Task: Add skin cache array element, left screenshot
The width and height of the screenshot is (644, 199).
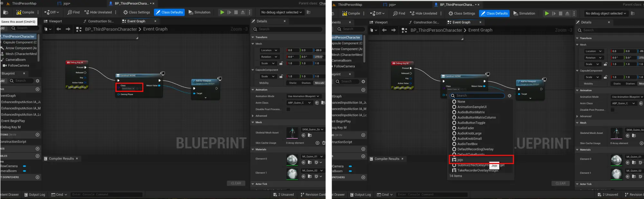Action: [317, 143]
